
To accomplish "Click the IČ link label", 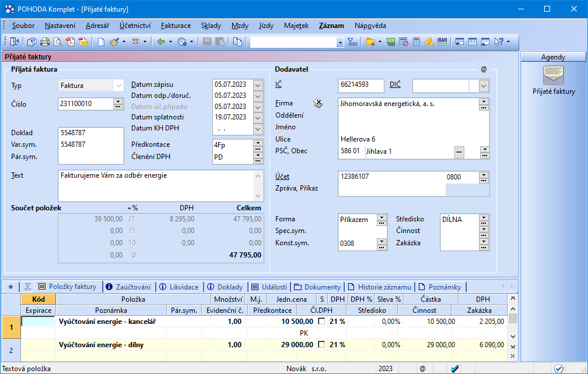I will coord(278,84).
